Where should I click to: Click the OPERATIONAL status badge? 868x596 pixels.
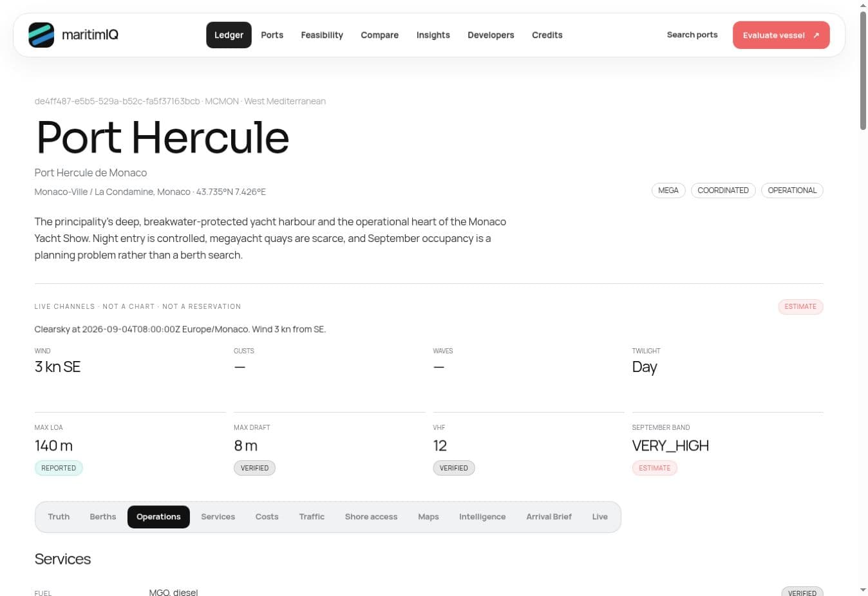point(792,191)
